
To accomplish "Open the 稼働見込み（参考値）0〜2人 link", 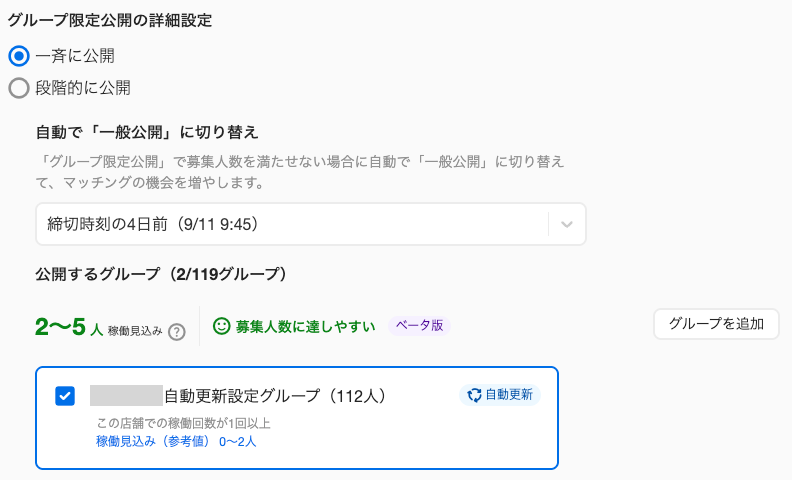I will coord(176,442).
